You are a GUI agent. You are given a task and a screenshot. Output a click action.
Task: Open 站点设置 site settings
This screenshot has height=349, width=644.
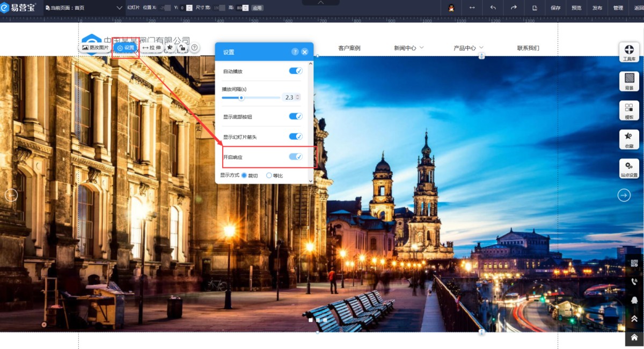pos(628,169)
